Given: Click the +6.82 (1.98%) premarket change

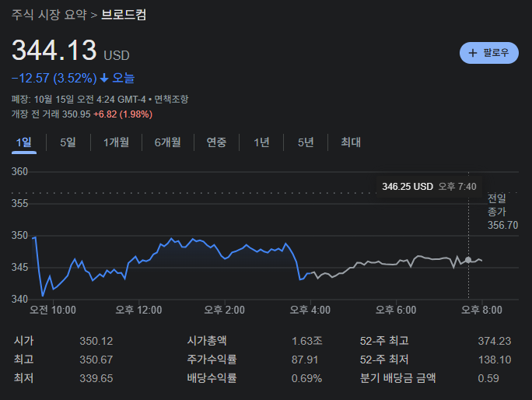Looking at the screenshot, I should [x=123, y=114].
